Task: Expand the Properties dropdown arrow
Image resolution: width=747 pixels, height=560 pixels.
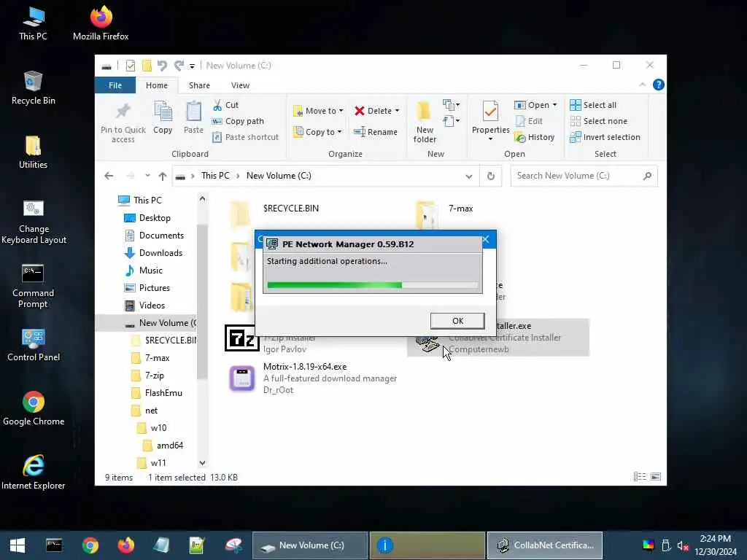Action: click(490, 139)
